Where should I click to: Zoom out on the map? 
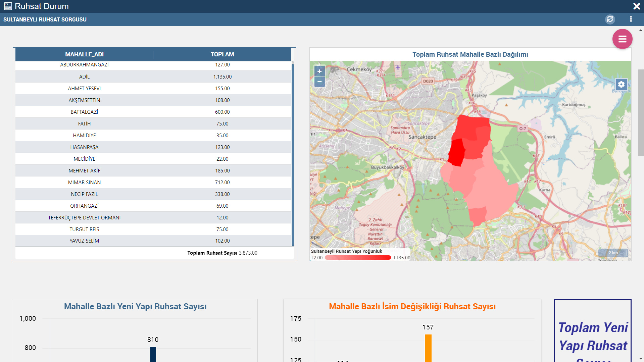click(x=319, y=82)
